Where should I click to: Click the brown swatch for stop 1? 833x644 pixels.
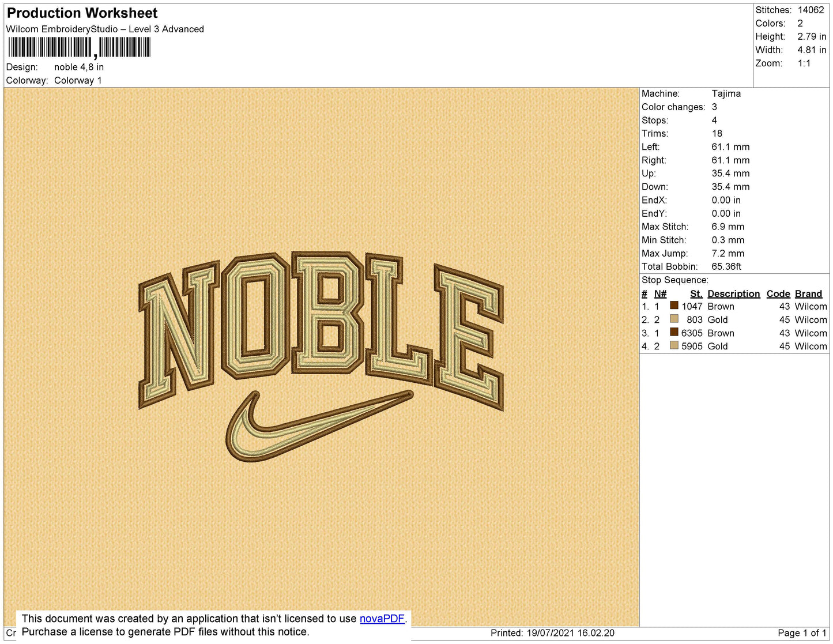[674, 306]
